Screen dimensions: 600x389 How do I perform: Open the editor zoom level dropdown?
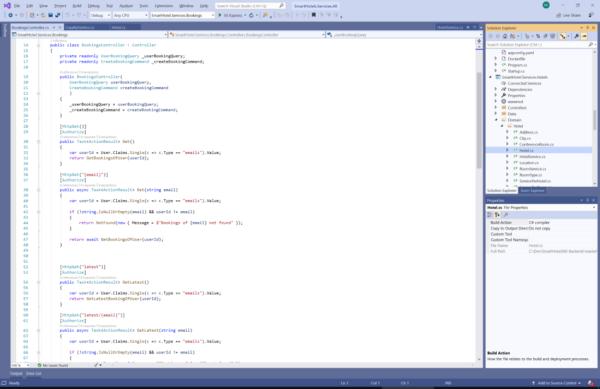[21, 365]
